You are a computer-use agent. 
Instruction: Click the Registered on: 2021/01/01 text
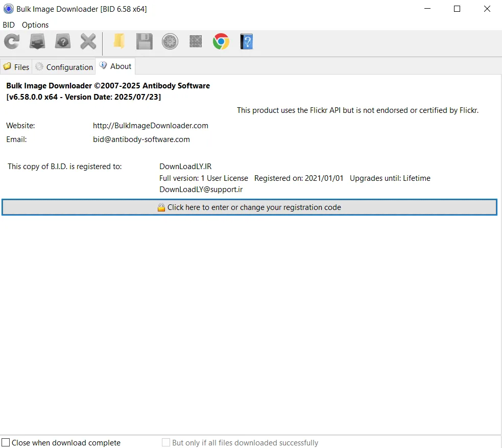coord(299,178)
